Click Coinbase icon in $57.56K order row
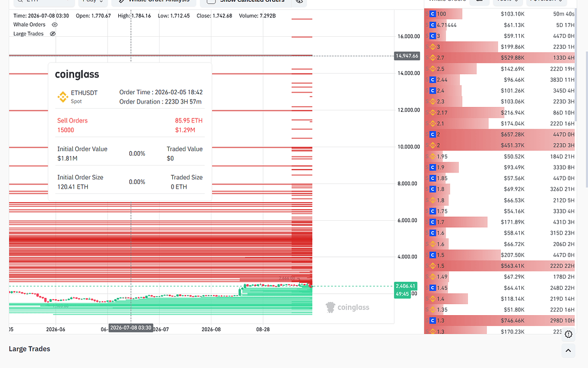The height and width of the screenshot is (368, 588). pos(432,178)
